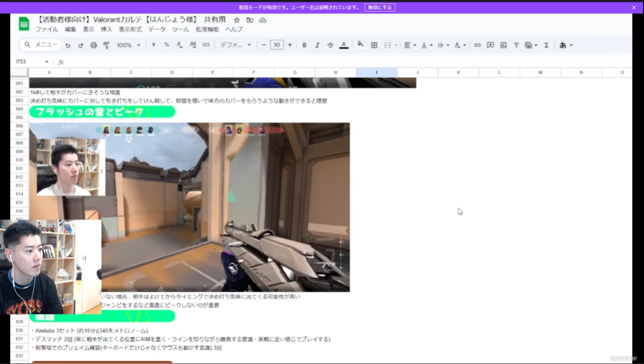This screenshot has width=644, height=364.
Task: Toggle italic formatting
Action: click(317, 45)
